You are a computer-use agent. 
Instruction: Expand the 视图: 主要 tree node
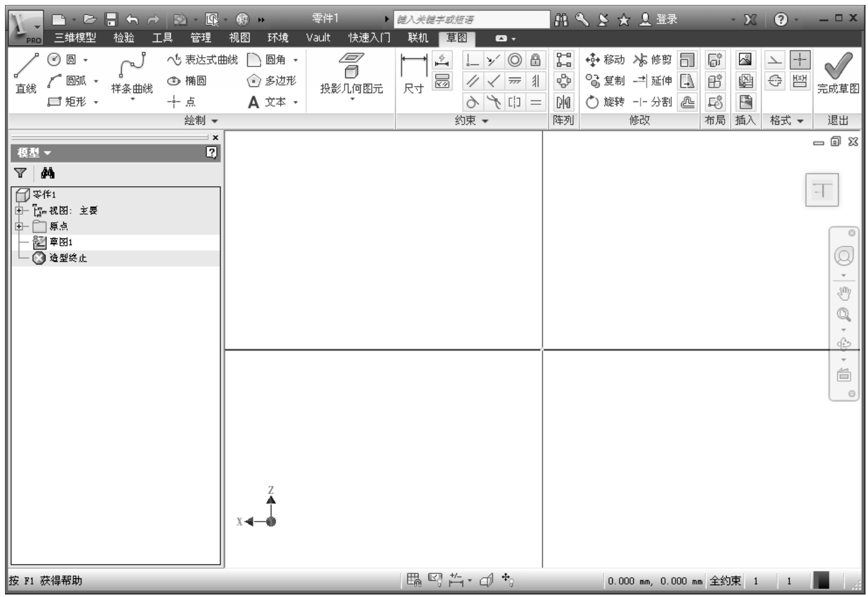click(x=19, y=211)
